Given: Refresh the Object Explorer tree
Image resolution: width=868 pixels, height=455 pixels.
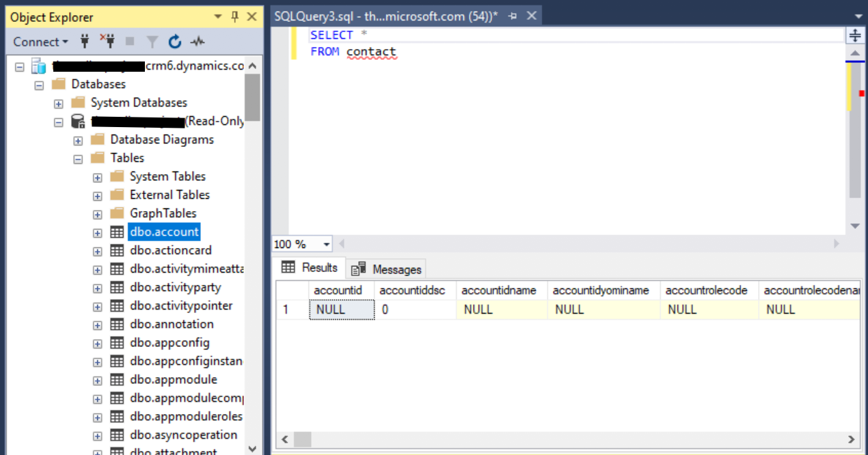Looking at the screenshot, I should click(175, 42).
